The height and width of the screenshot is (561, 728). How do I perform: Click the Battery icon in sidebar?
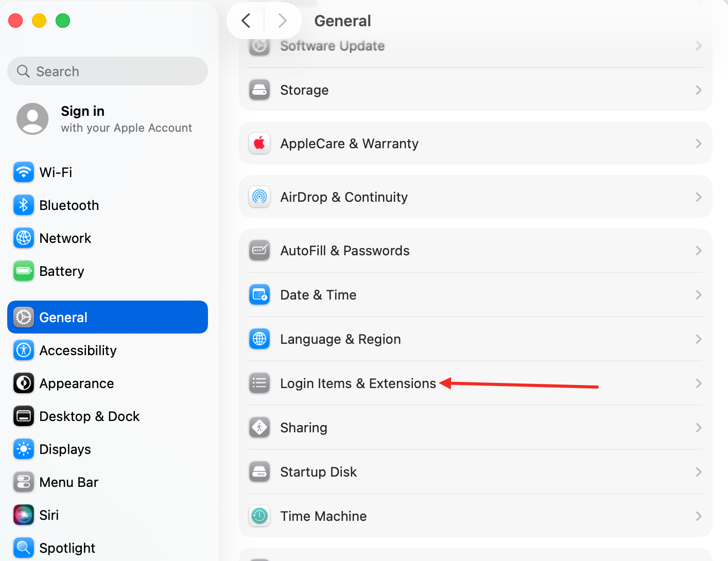24,271
